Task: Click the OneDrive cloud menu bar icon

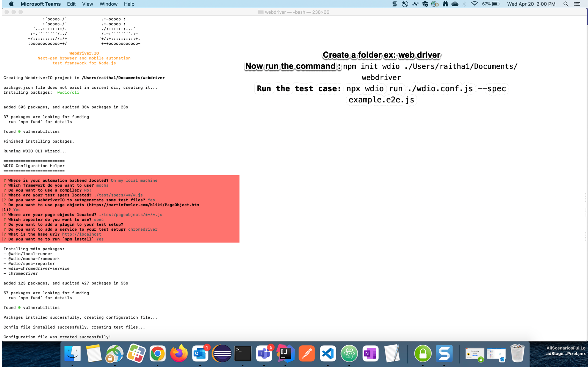Action: 455,4
